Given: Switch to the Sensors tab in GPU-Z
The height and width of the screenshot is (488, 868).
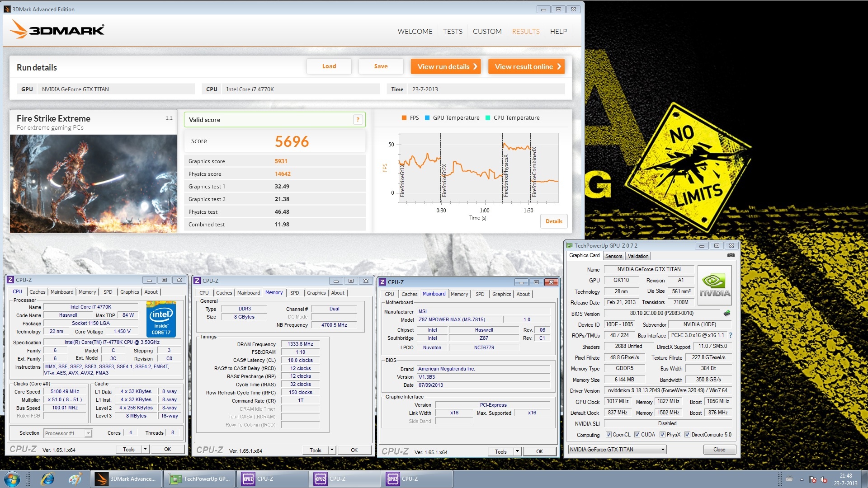Looking at the screenshot, I should [613, 256].
